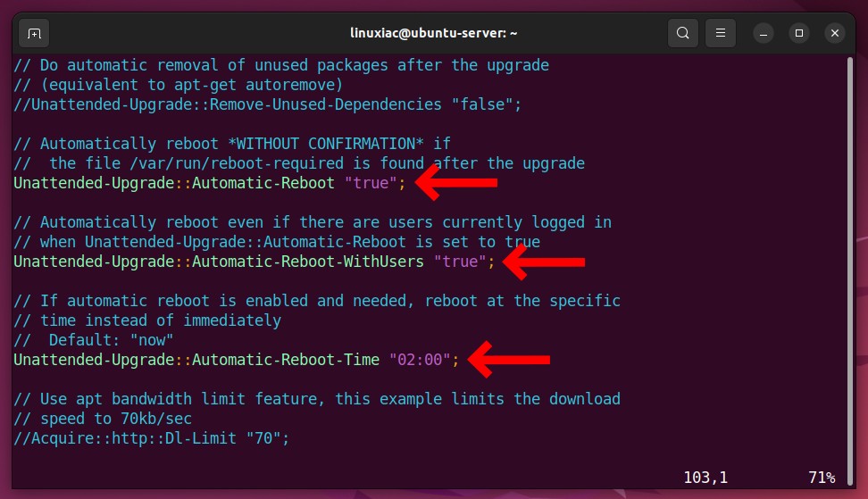Click the Automatic-Reboot-WithUsers "true" value

coord(460,262)
